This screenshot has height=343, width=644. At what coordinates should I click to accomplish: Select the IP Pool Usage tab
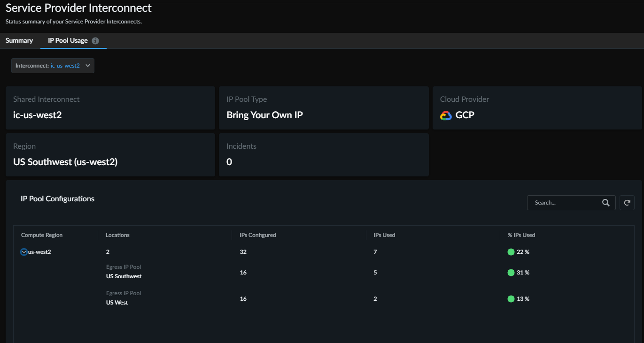point(68,41)
